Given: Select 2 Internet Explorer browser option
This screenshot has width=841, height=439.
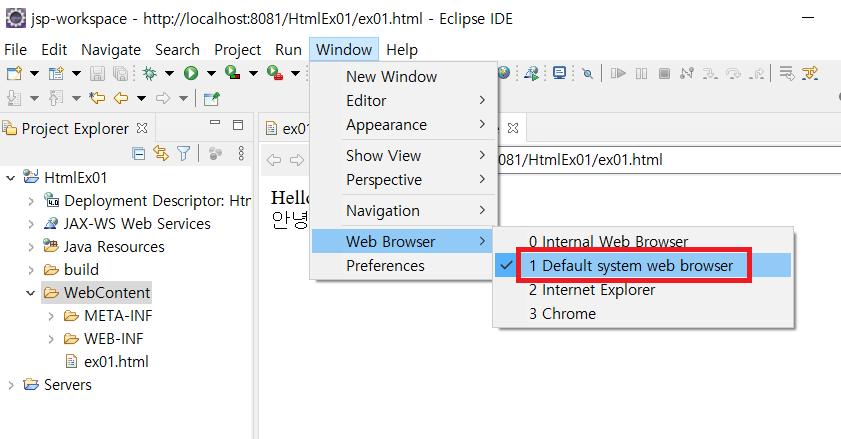Looking at the screenshot, I should pos(643,290).
